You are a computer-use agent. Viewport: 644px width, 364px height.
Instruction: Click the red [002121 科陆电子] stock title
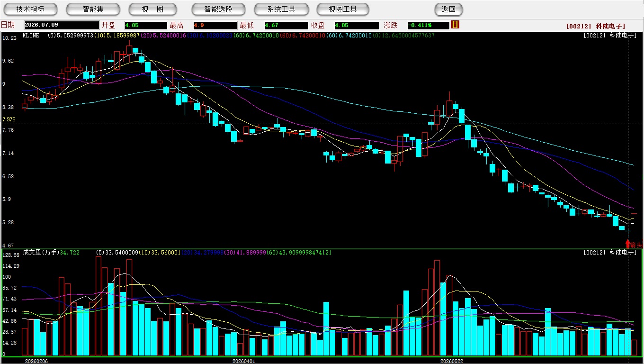point(595,27)
